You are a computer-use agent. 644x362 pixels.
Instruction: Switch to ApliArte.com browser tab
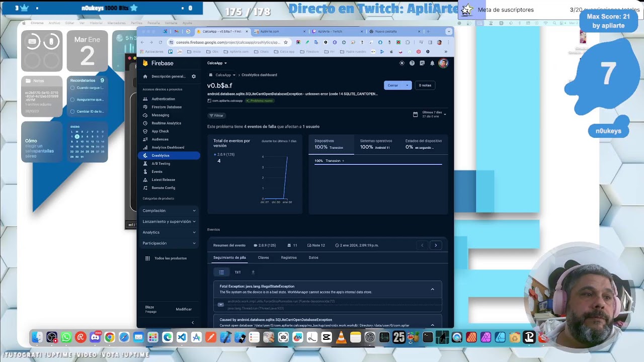(279, 31)
